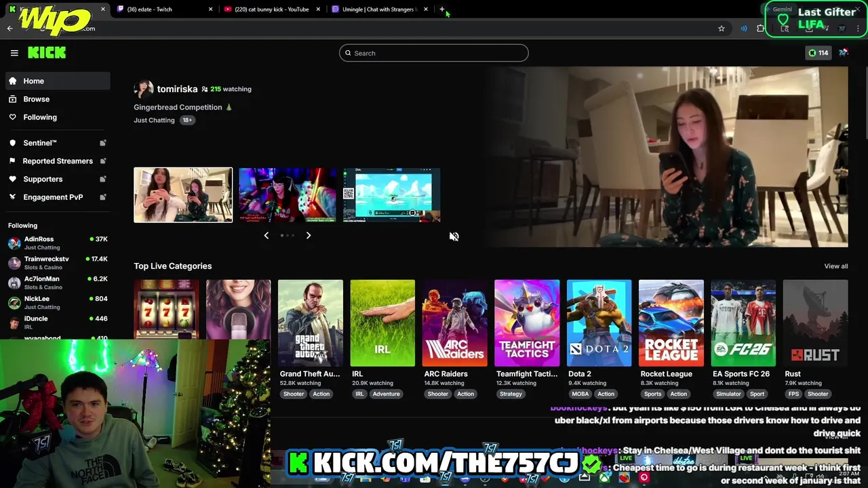The width and height of the screenshot is (868, 488).
Task: Open the browser extensions puzzle icon
Action: click(761, 28)
